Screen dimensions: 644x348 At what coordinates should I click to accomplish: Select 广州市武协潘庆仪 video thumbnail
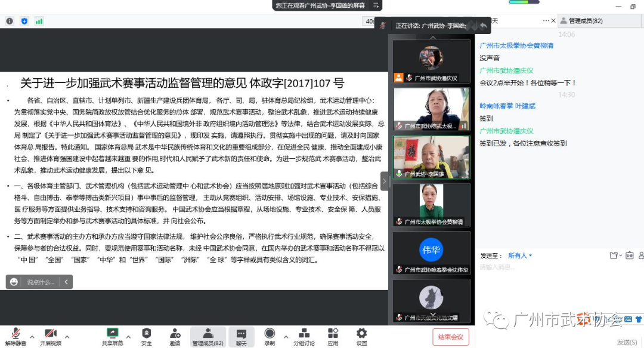[431, 61]
